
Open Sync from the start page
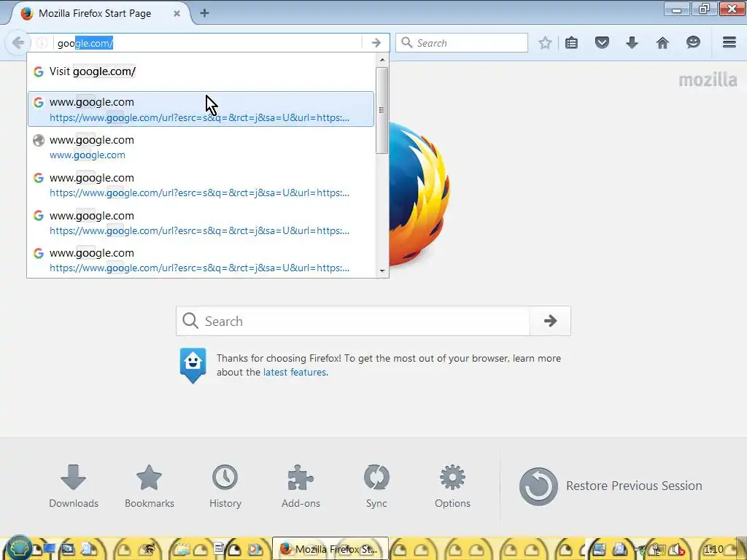click(x=376, y=486)
